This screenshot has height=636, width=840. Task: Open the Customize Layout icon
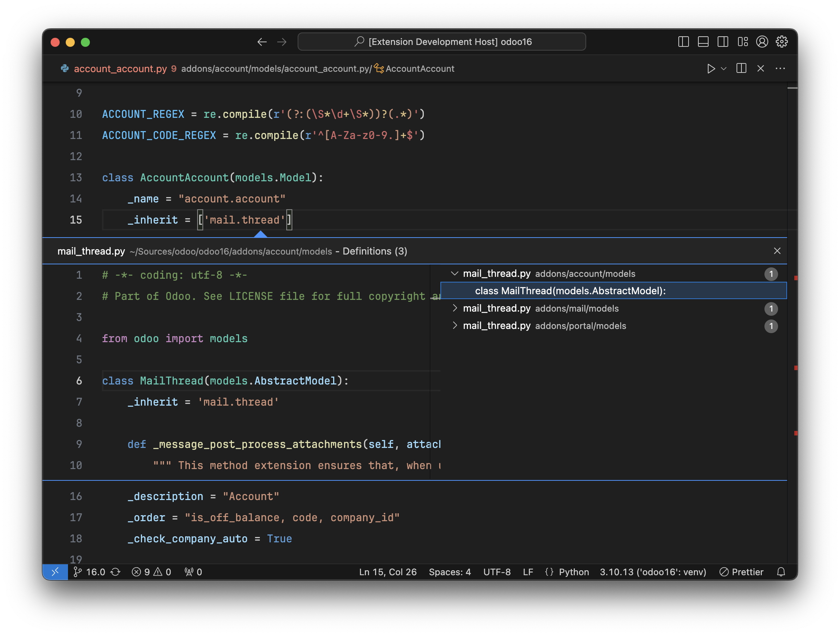coord(743,42)
